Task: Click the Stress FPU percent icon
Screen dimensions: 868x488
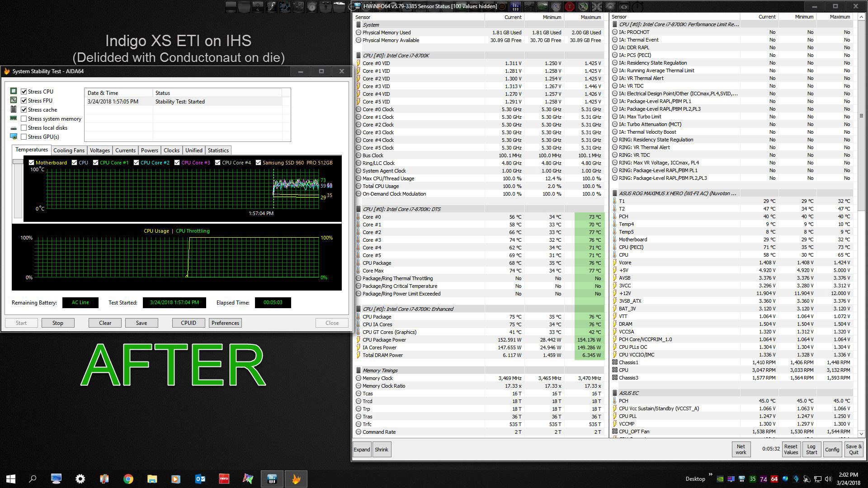Action: [14, 100]
